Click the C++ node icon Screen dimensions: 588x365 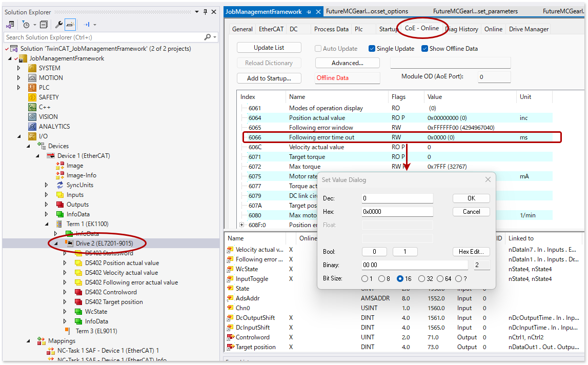tap(33, 107)
